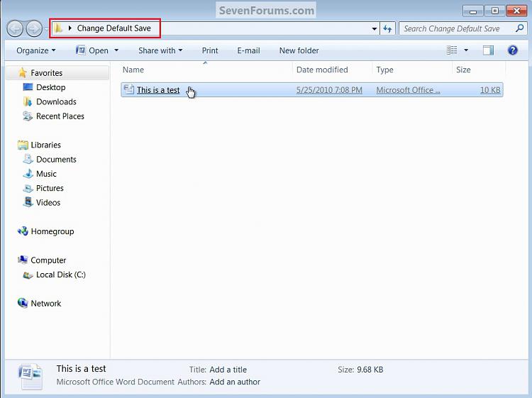The image size is (532, 398).
Task: Click the Desktop icon in Favorites
Action: tap(28, 87)
